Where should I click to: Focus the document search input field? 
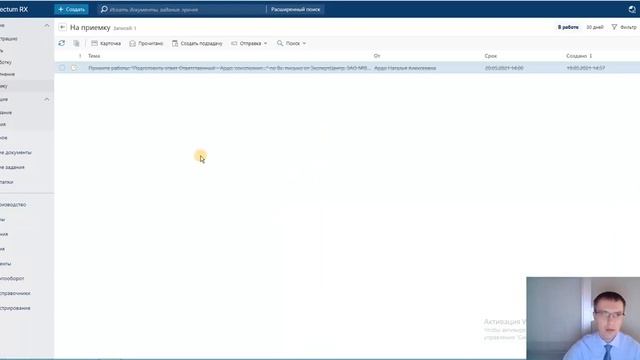186,9
